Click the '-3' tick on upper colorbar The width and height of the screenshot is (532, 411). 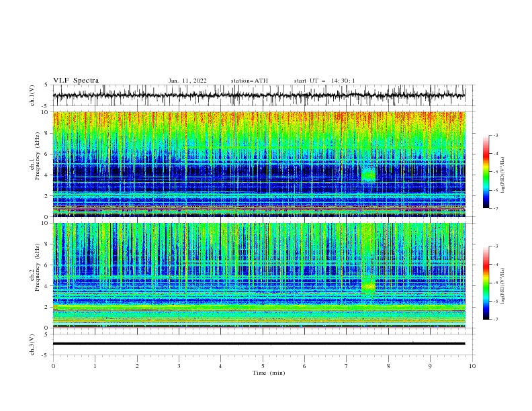(496, 135)
